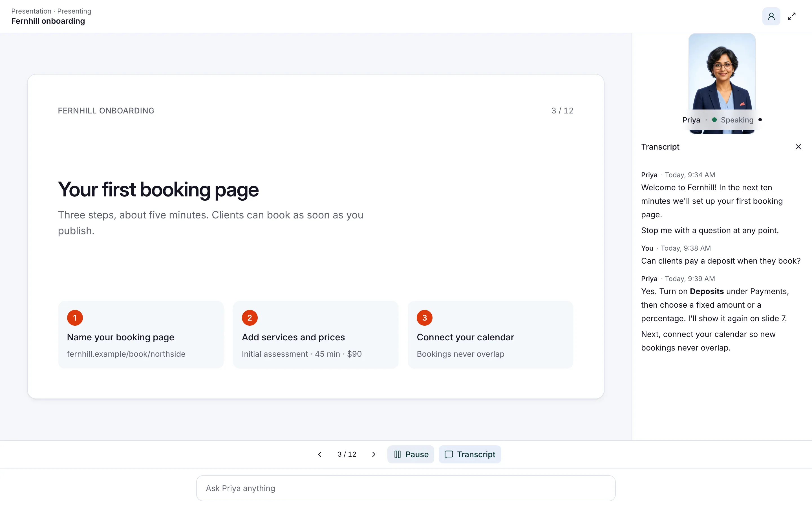Screen dimensions: 812x508
Task: Click the Transcript panel heading
Action: (x=660, y=147)
